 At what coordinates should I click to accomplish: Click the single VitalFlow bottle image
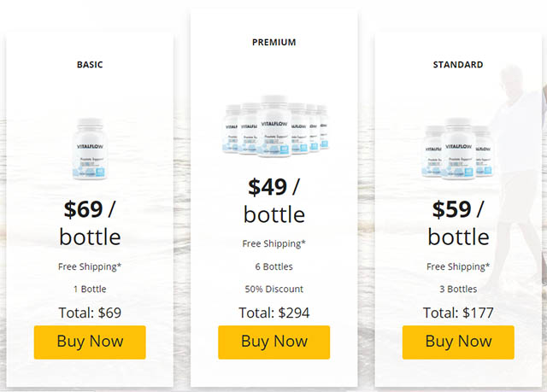coord(90,149)
